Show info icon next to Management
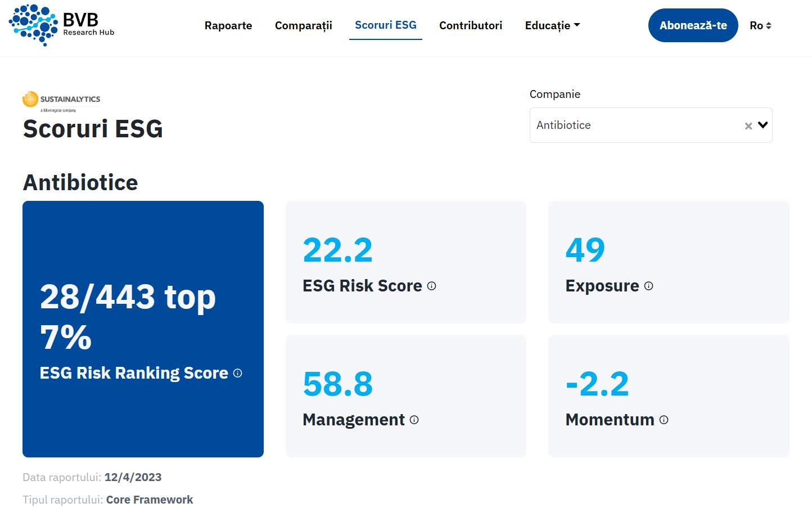Screen dimensions: 812x521 point(414,420)
